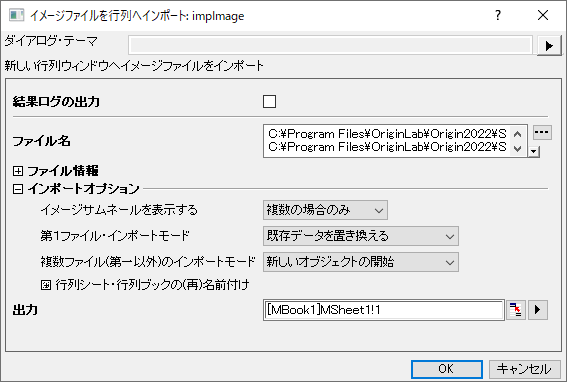The image size is (567, 382).
Task: Click the ファイル名 label
Action: point(42,141)
